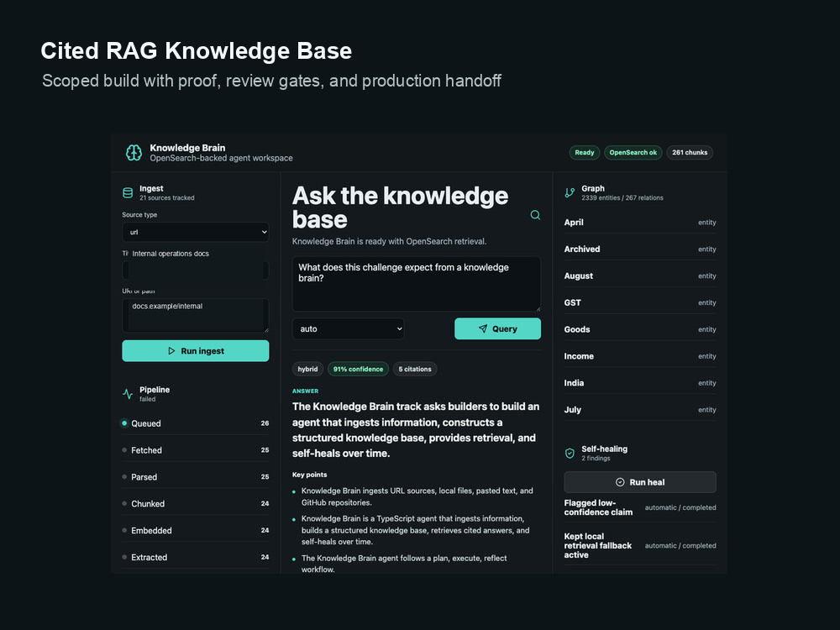840x630 pixels.
Task: Select the Income entity row
Action: pyautogui.click(x=639, y=356)
